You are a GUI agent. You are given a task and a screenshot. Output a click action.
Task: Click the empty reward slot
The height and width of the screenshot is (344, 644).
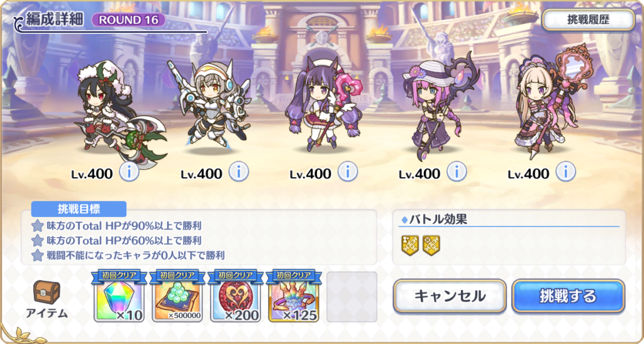click(x=352, y=297)
